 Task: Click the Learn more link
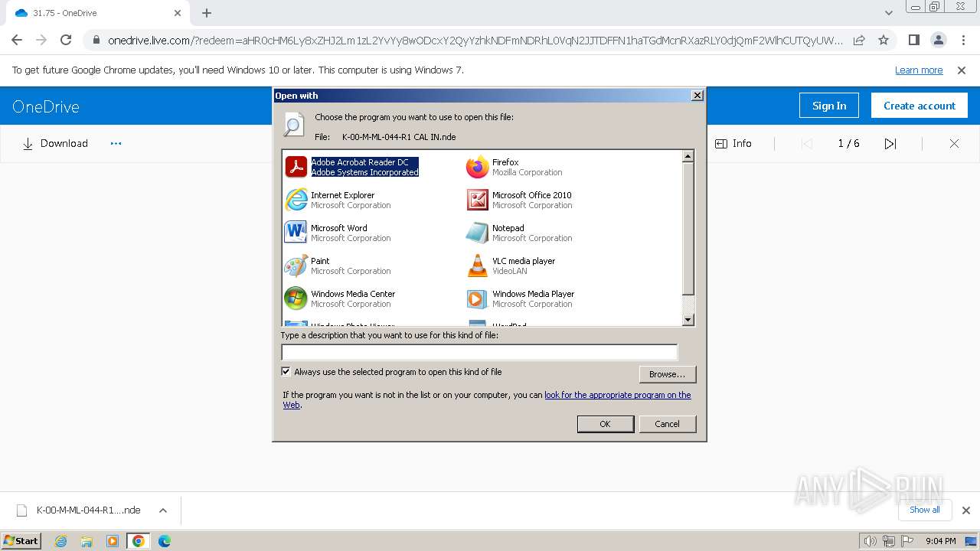(919, 70)
